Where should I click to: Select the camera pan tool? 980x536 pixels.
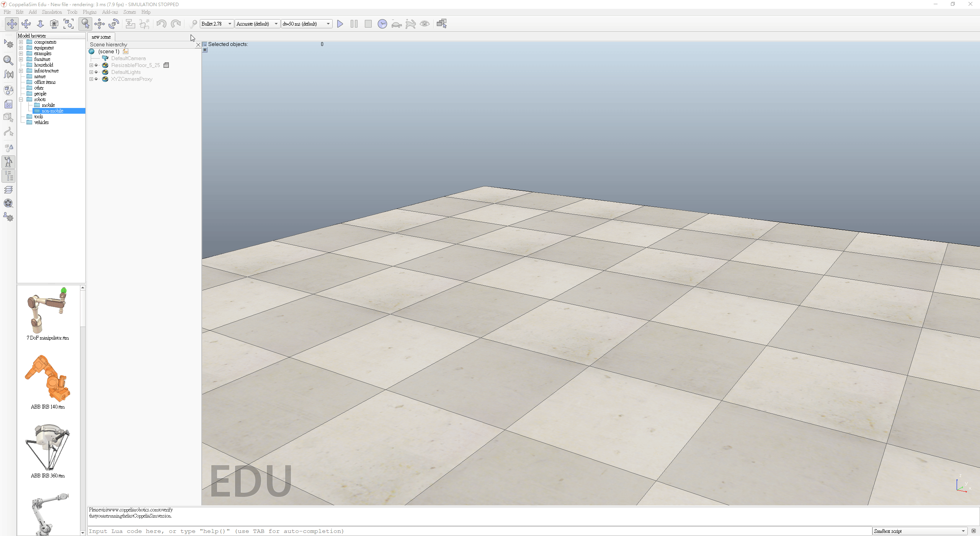[12, 24]
